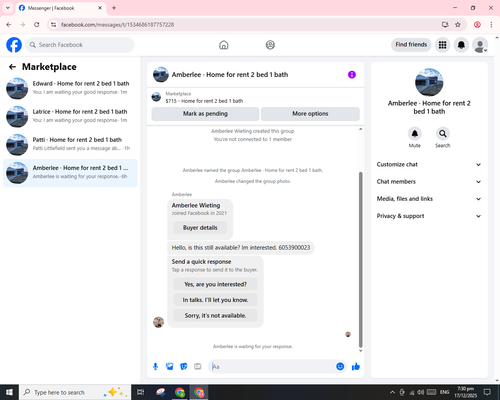Click 'Type here to search' taskbar box
Viewport: 500px width, 400px height.
[75, 392]
